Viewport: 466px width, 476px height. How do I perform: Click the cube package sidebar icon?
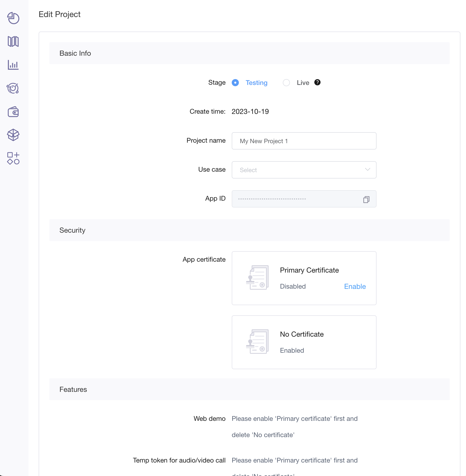click(13, 135)
